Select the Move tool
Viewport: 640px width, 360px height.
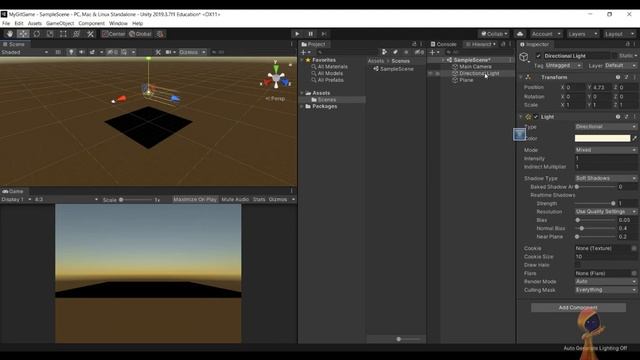[x=23, y=34]
